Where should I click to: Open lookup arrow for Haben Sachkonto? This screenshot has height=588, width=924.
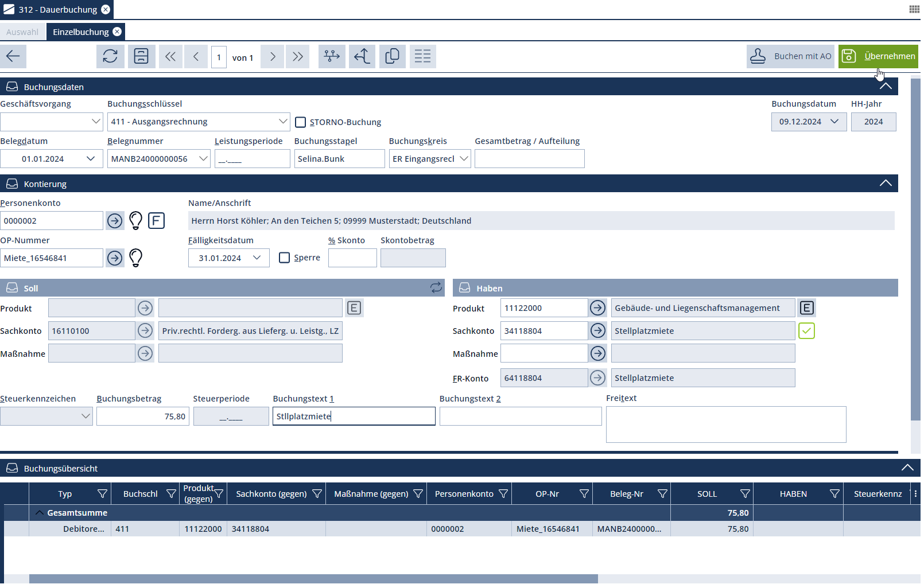598,331
